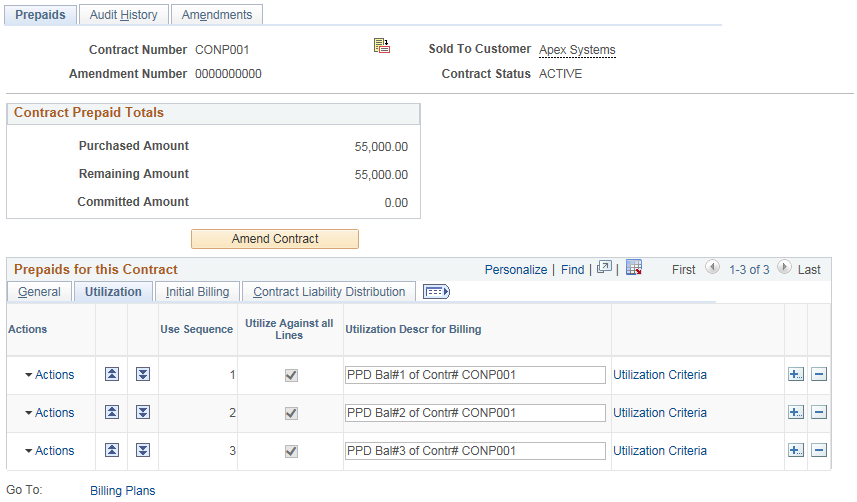The image size is (857, 502).
Task: Go to next rows arrow next to Last
Action: coord(784,267)
